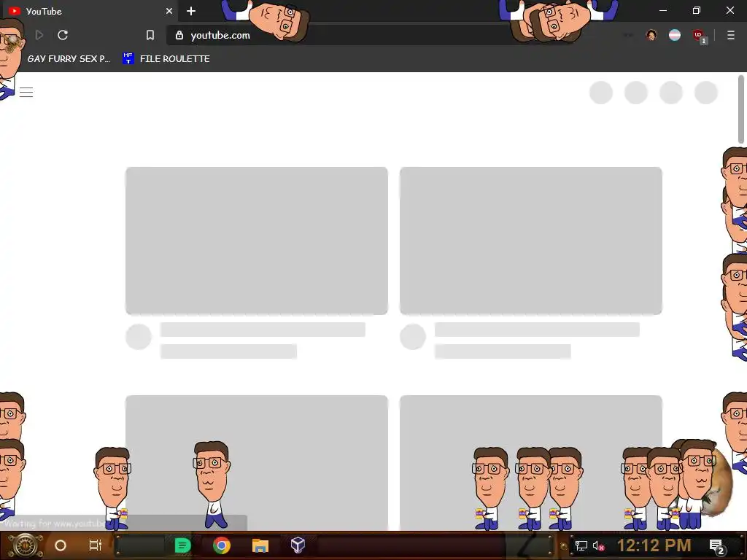Click the loading thumbnail in upper-left card
This screenshot has width=747, height=560.
pyautogui.click(x=256, y=241)
